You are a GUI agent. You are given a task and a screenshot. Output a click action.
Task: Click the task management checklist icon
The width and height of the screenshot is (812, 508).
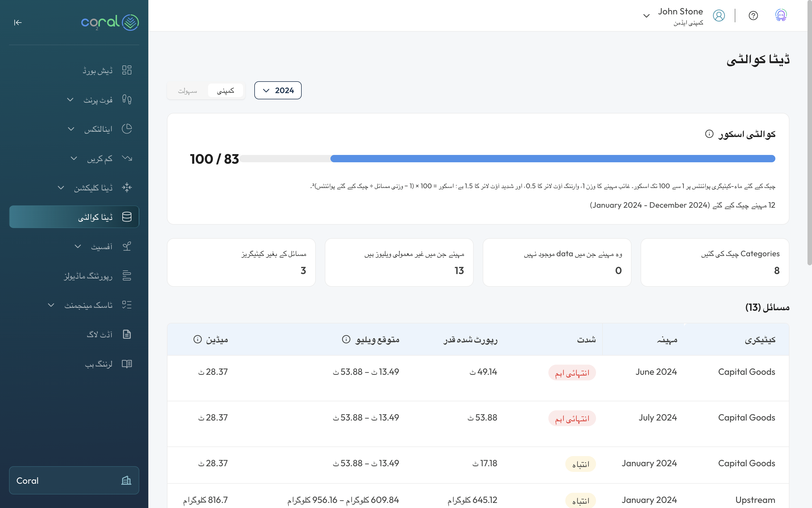[127, 305]
